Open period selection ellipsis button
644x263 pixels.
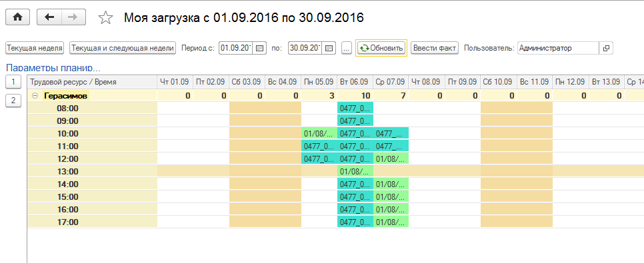[347, 48]
